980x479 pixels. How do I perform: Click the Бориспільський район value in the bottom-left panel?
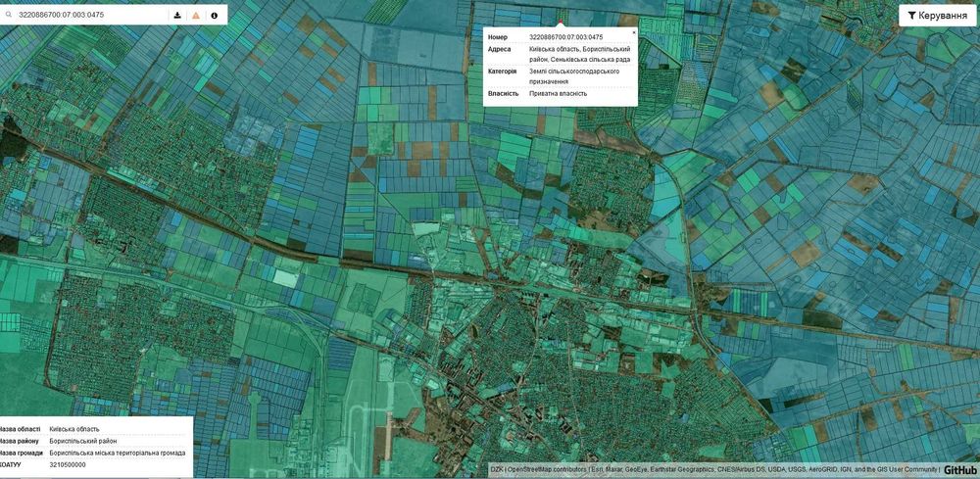tap(82, 441)
